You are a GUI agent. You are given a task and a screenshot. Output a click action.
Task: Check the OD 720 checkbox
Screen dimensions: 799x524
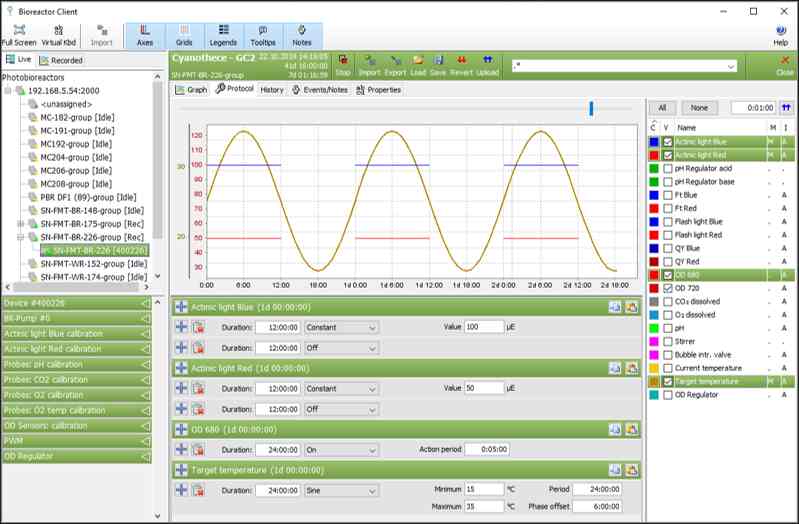click(x=668, y=288)
